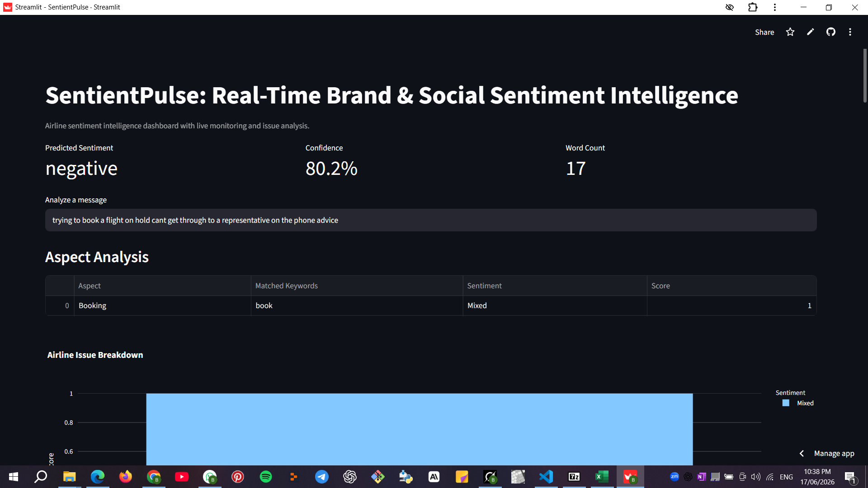The image size is (868, 488).
Task: Select row index 0 in the table
Action: click(x=60, y=305)
